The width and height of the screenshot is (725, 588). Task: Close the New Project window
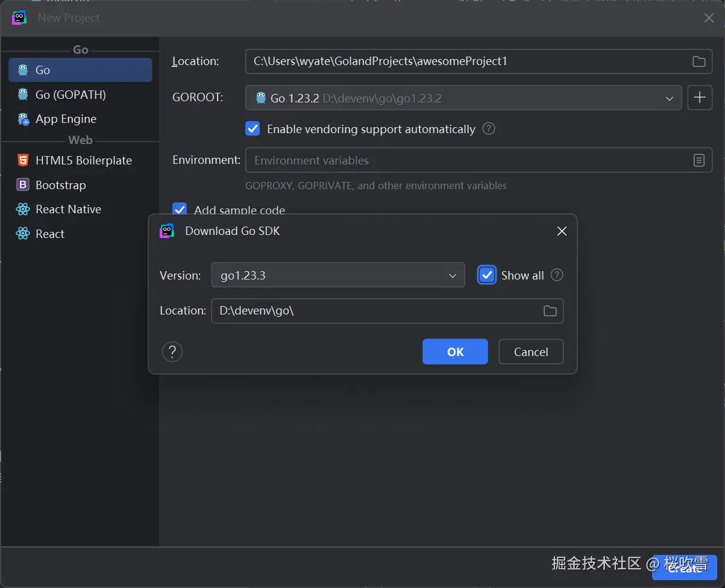(x=709, y=18)
